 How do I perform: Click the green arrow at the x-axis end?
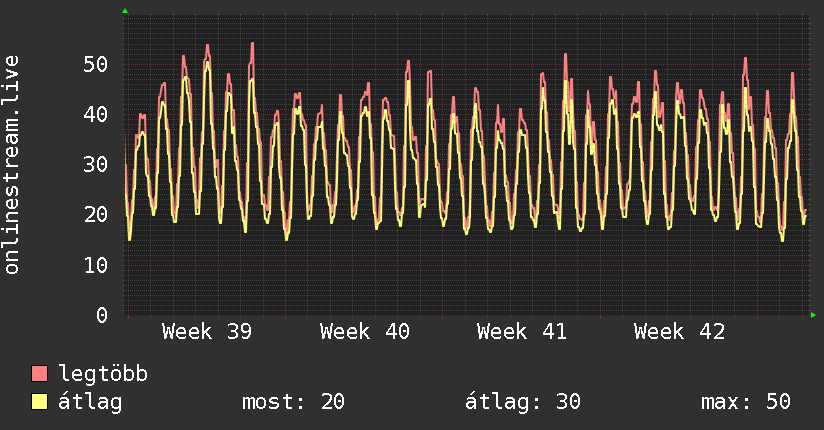813,315
